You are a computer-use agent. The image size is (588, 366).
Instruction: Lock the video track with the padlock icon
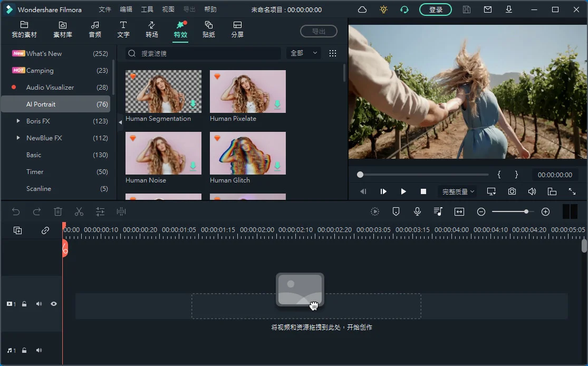coord(24,304)
